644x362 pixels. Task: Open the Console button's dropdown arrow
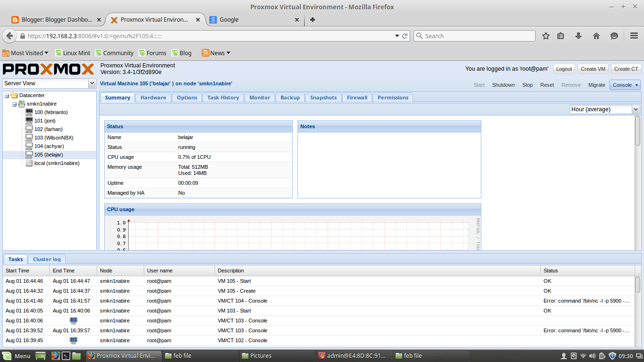click(637, 85)
